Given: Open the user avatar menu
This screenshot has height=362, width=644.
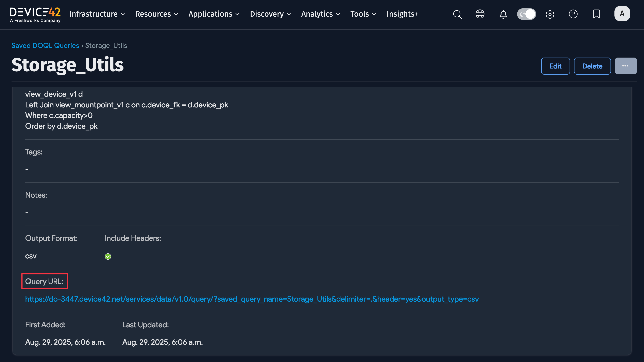Looking at the screenshot, I should (622, 14).
